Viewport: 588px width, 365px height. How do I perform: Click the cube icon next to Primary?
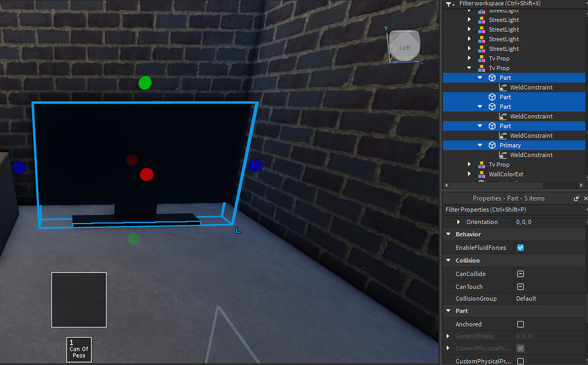(x=492, y=145)
